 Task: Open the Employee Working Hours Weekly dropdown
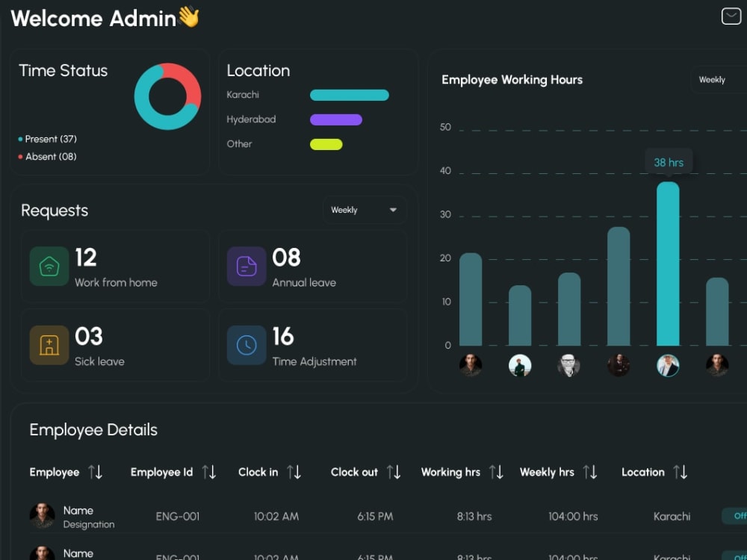click(719, 80)
